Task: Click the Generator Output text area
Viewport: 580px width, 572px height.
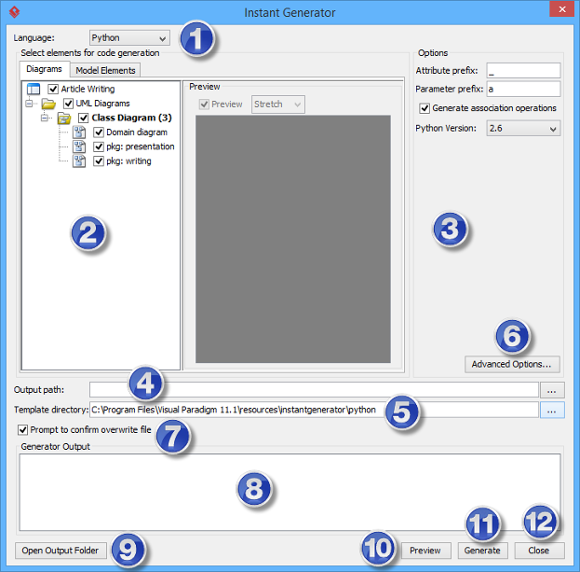Action: (x=290, y=492)
